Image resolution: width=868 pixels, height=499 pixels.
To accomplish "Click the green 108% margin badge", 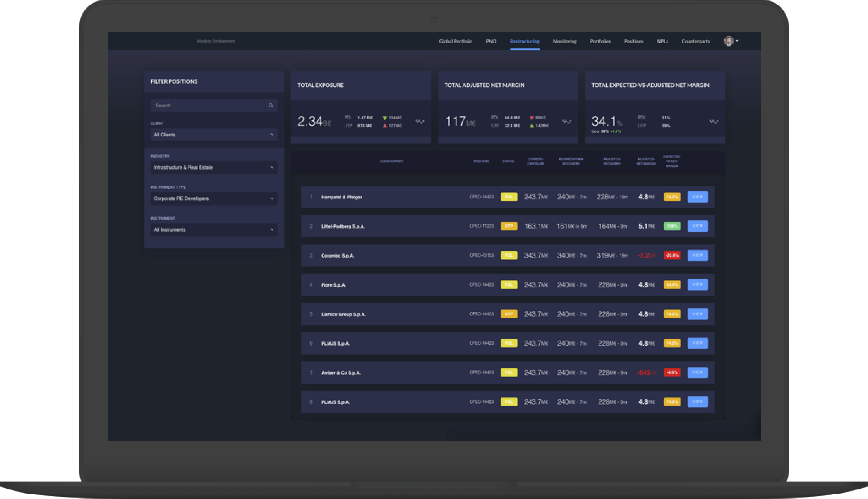I will 672,226.
